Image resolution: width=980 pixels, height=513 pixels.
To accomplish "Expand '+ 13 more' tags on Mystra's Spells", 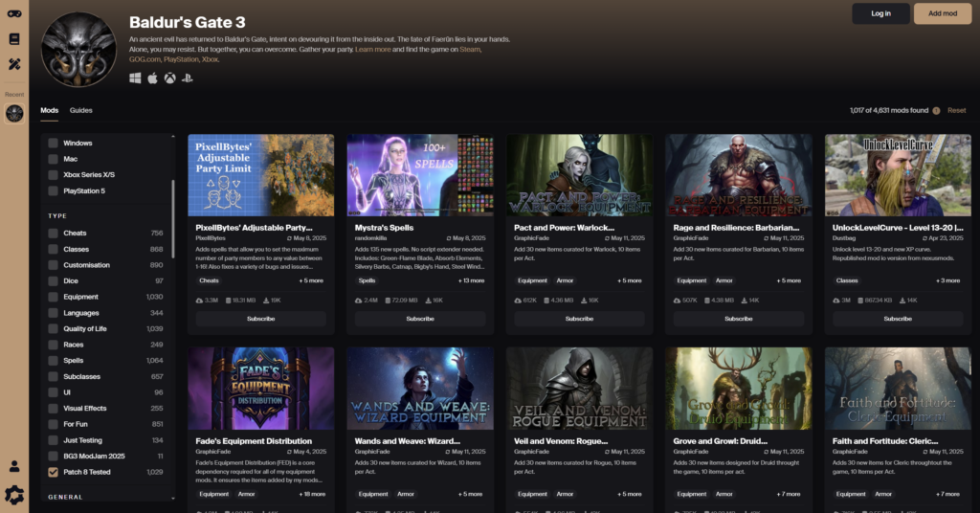I will pyautogui.click(x=471, y=280).
